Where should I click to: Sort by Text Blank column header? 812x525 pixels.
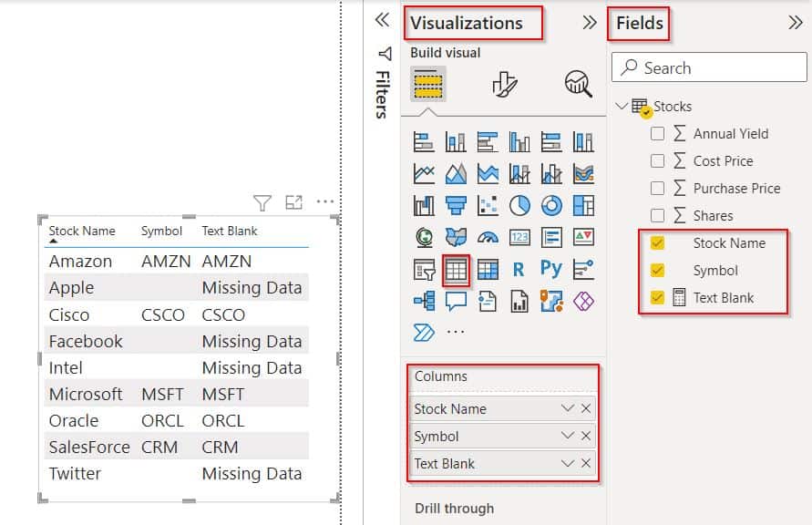click(230, 231)
